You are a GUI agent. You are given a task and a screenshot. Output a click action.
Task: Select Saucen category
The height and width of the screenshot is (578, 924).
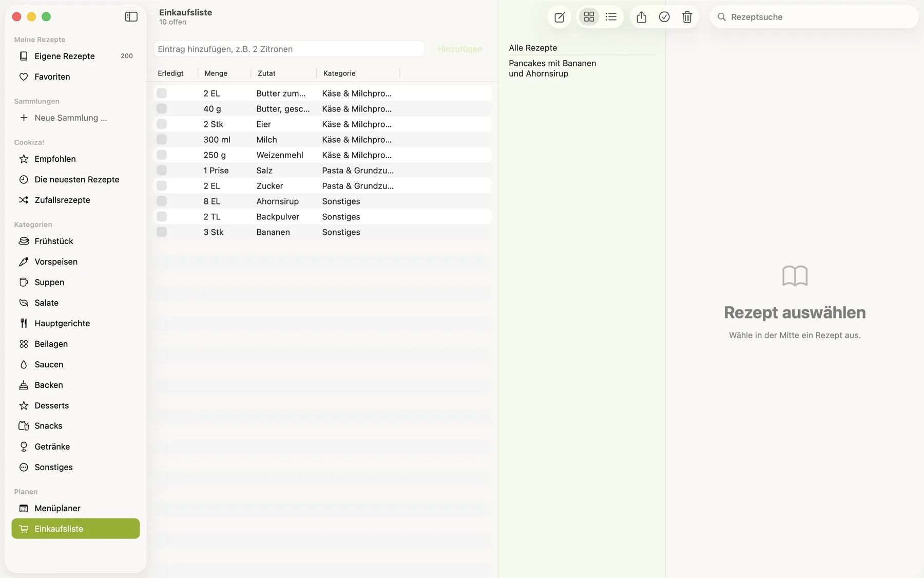click(75, 364)
